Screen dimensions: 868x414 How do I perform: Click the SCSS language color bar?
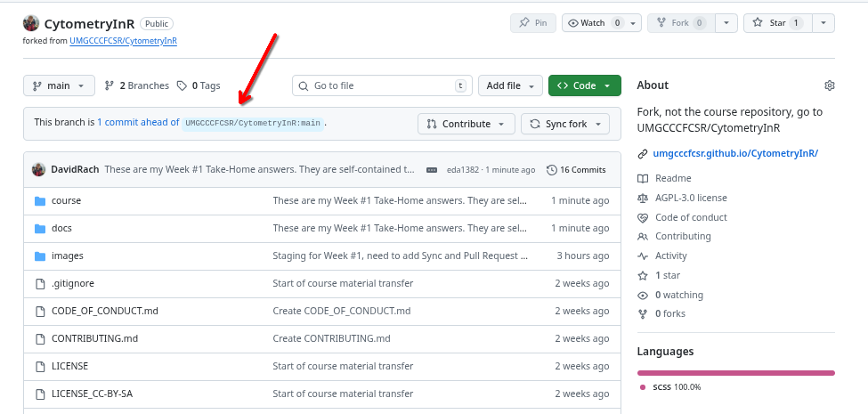point(735,372)
